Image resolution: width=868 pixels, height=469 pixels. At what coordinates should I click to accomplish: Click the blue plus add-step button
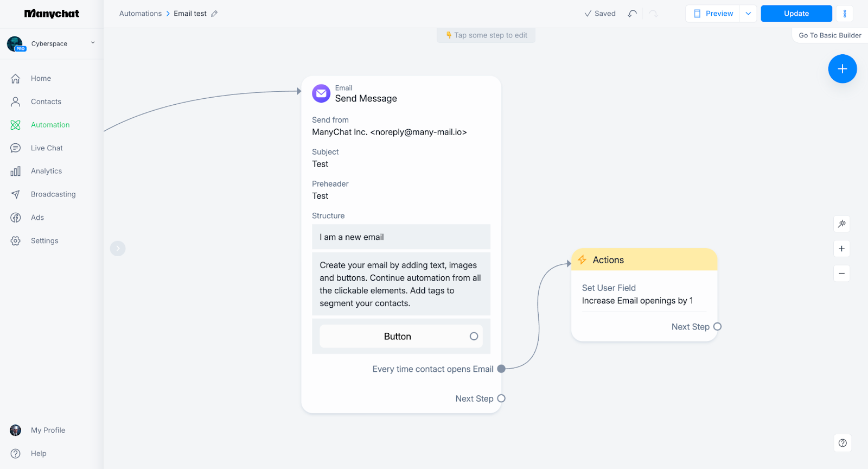(842, 69)
